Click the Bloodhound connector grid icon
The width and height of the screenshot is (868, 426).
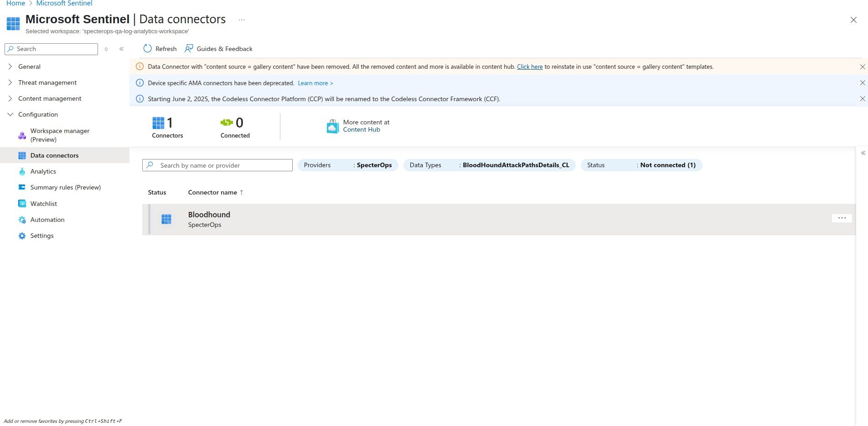(x=166, y=219)
